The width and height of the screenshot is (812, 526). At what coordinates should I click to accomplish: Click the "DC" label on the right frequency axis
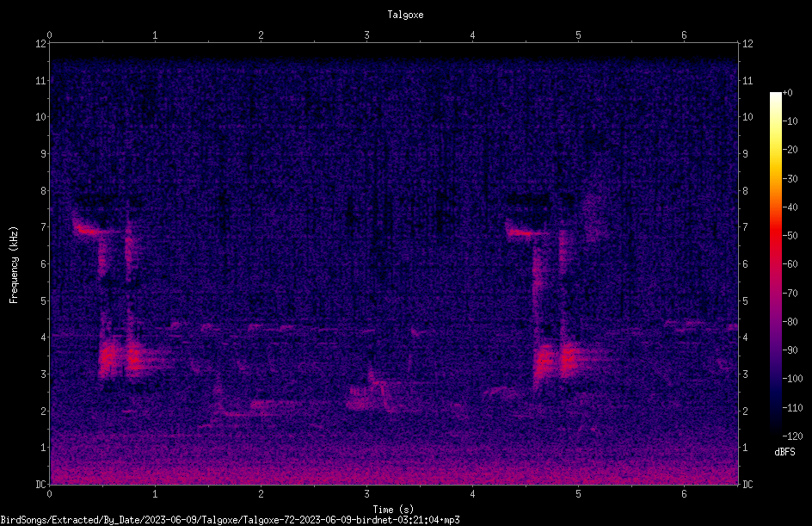pyautogui.click(x=747, y=485)
